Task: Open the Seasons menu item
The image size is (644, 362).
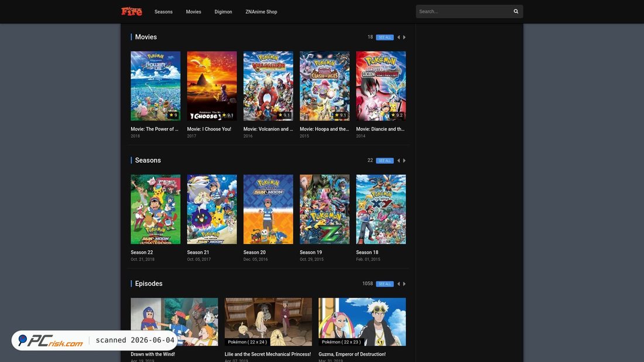Action: (x=163, y=12)
